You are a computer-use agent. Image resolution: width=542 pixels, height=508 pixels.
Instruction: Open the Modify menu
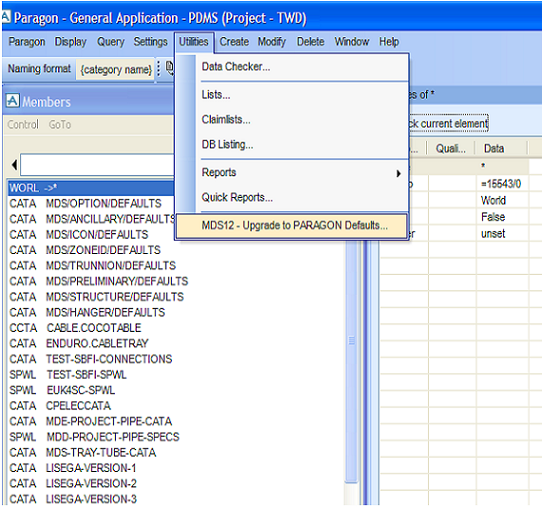(272, 42)
